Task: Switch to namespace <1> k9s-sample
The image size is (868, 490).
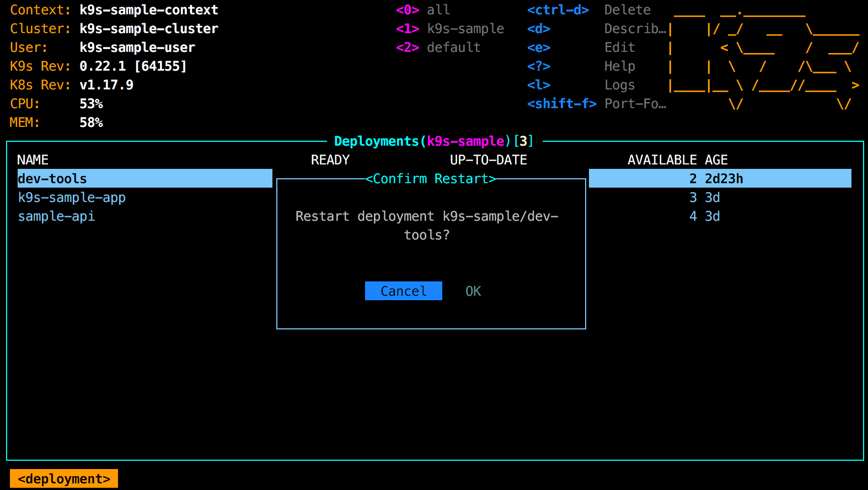Action: coord(450,29)
